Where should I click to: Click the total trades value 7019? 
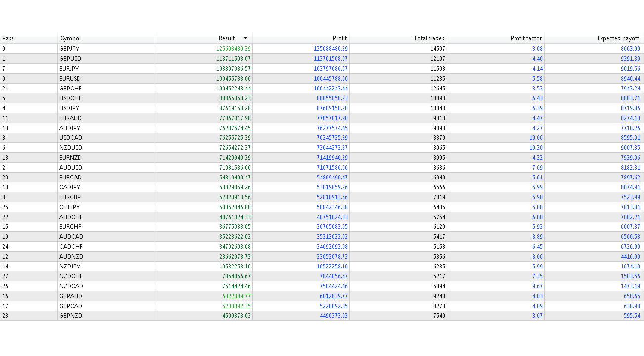tap(439, 197)
